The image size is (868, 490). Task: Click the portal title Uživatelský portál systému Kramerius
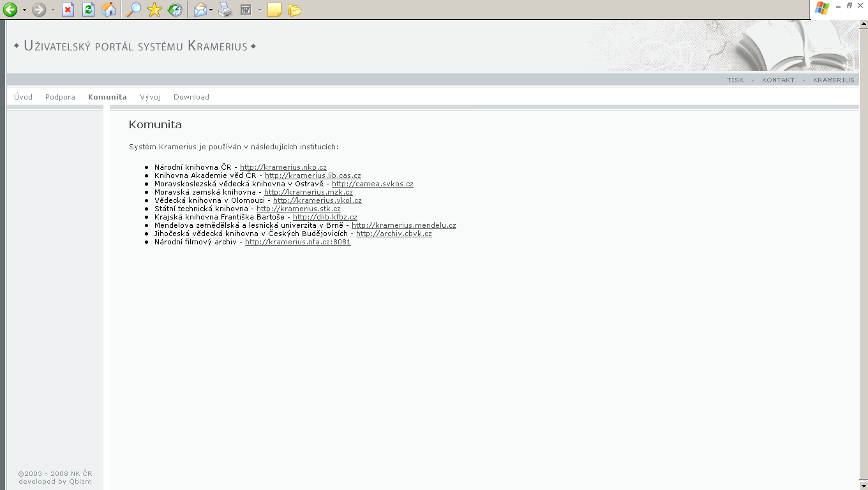135,46
